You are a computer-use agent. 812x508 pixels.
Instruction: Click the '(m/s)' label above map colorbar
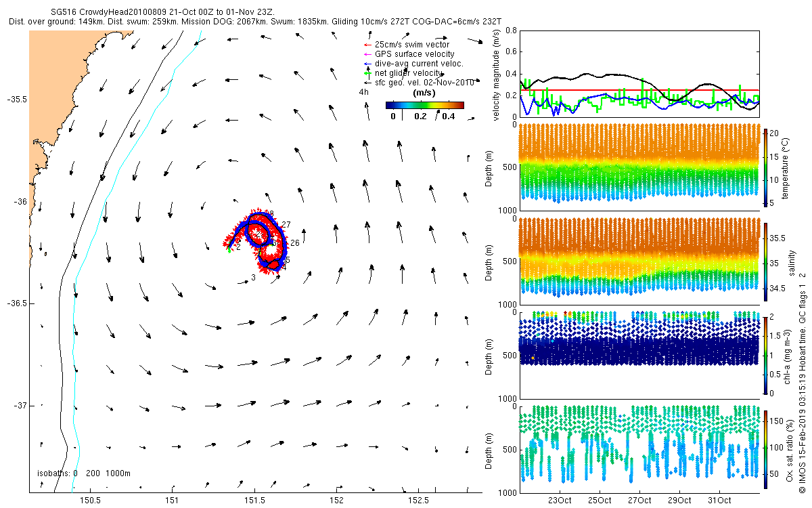(424, 92)
